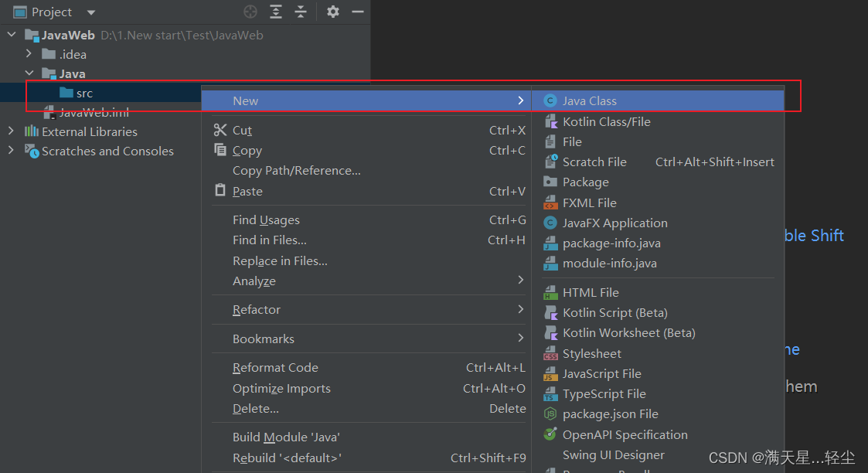Collapse the Java module folder

(29, 73)
